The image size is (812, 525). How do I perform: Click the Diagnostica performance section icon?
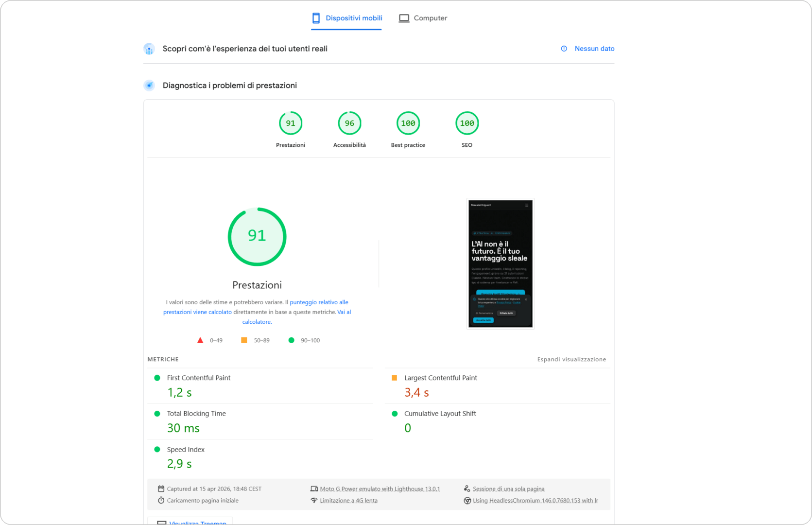[149, 86]
